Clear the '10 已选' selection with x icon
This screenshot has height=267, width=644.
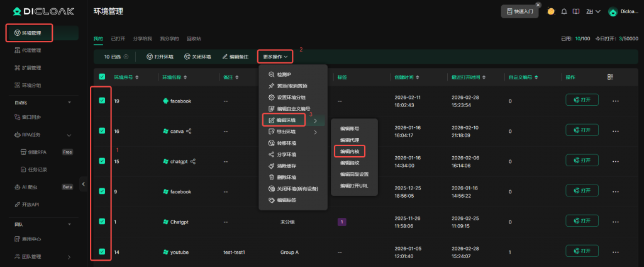point(126,57)
